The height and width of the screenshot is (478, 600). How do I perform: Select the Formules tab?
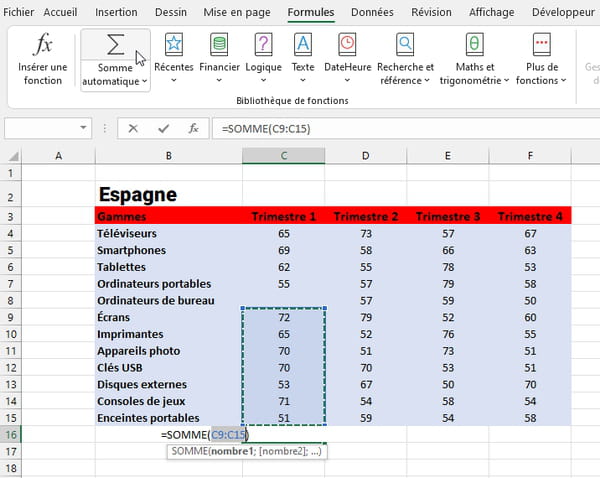[311, 12]
